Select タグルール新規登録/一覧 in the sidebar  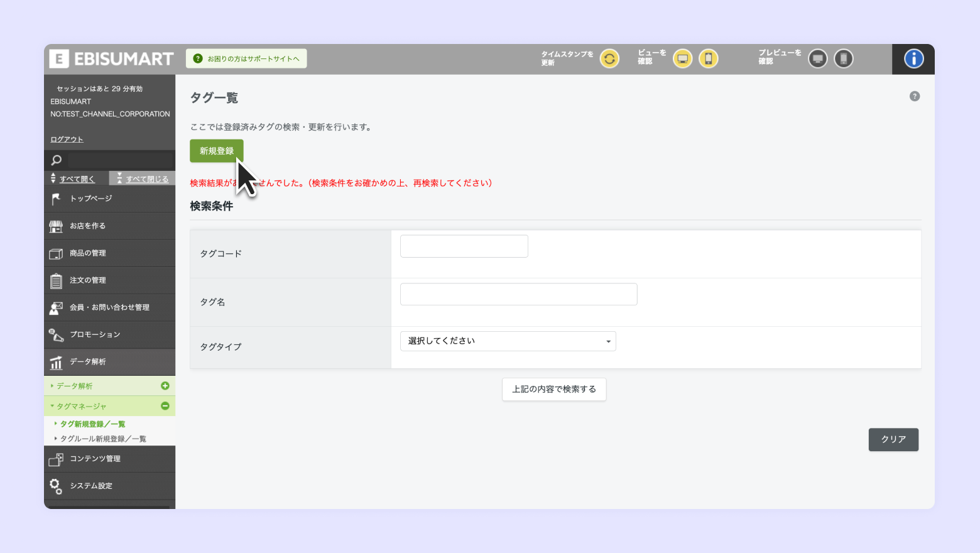pyautogui.click(x=103, y=439)
